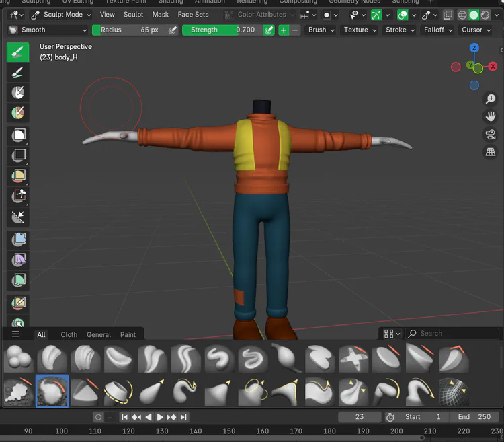Open the Sculpt menu
The width and height of the screenshot is (504, 442).
134,15
